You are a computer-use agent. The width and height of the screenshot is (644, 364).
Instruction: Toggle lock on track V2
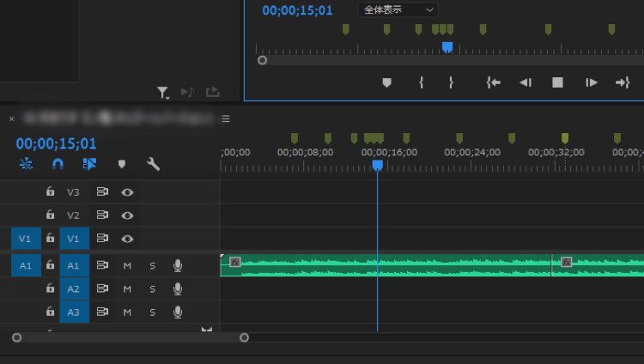pos(50,215)
